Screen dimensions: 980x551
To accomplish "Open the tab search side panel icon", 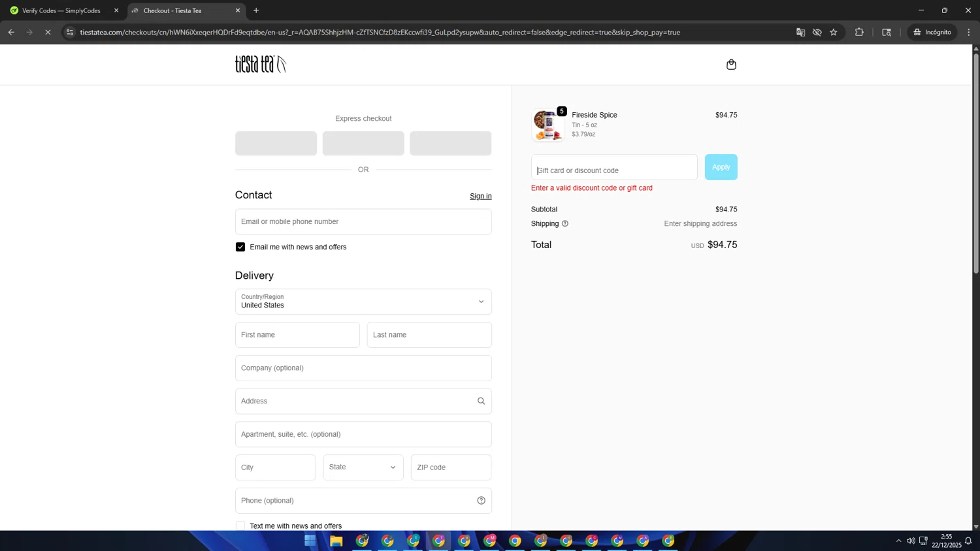I will click(x=887, y=32).
